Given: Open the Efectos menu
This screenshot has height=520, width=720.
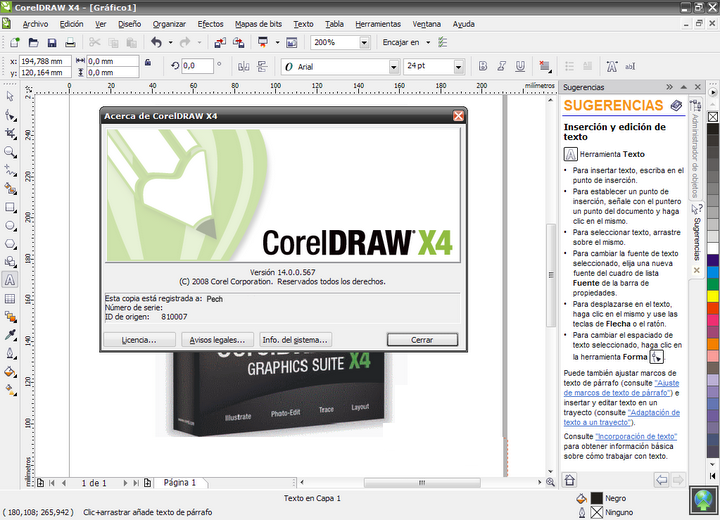Looking at the screenshot, I should pyautogui.click(x=210, y=23).
